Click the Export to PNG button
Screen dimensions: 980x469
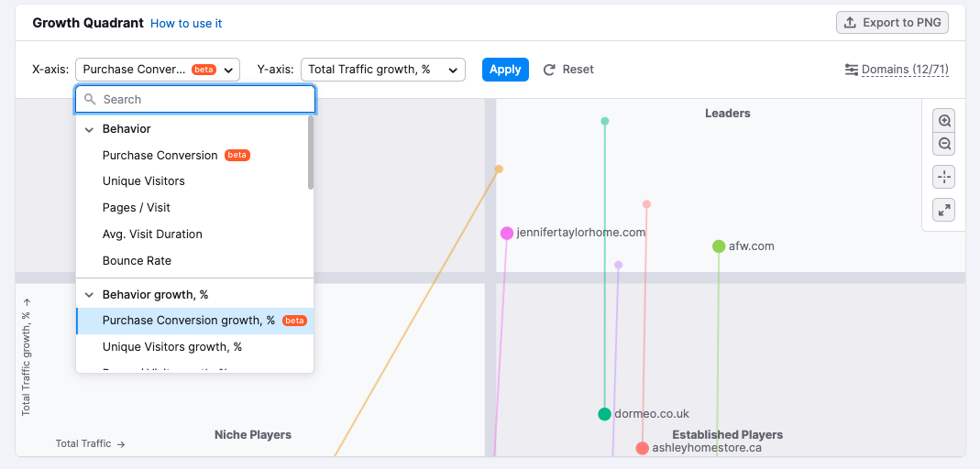[x=893, y=23]
